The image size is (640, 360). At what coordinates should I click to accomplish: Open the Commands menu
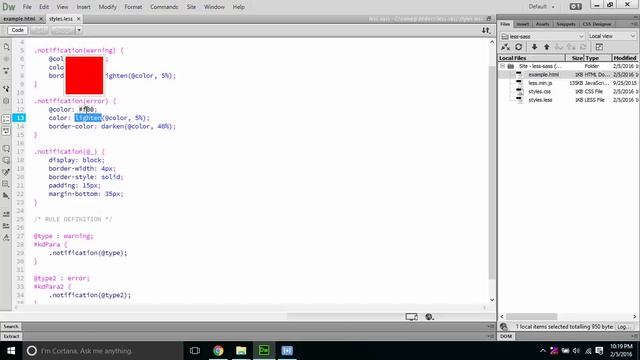pyautogui.click(x=164, y=7)
